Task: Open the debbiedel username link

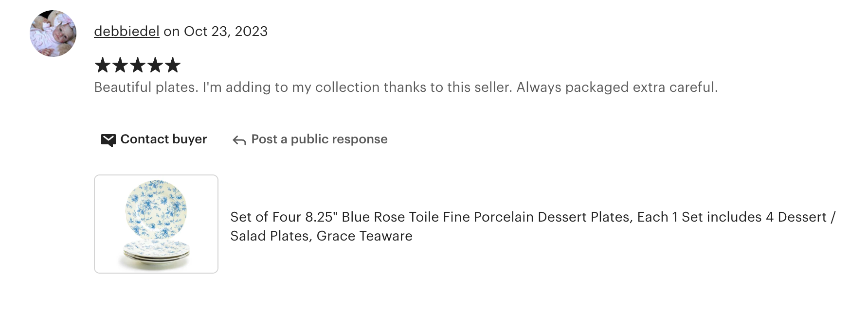Action: click(x=127, y=32)
